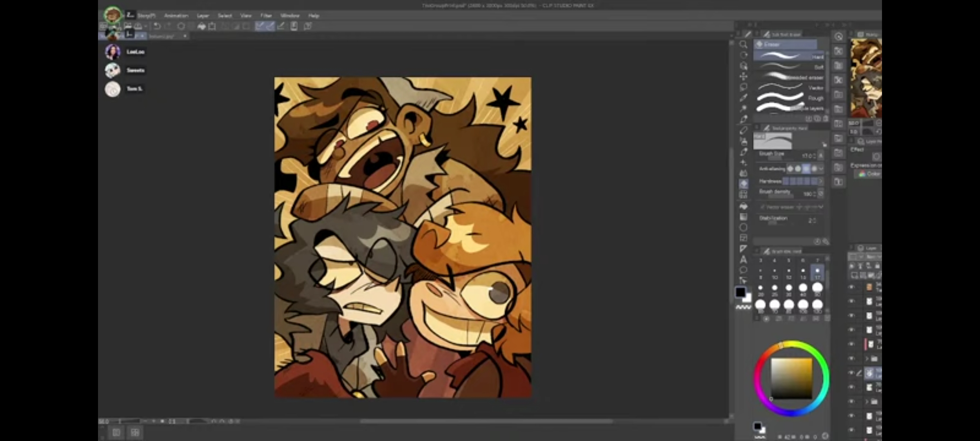Toggle second snap icon in command bar

pyautogui.click(x=270, y=26)
